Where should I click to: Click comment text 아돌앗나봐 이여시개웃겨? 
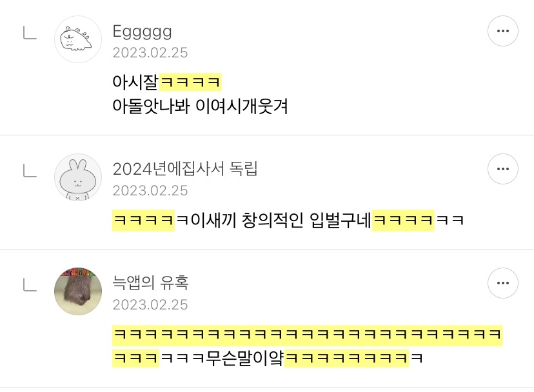(200, 106)
